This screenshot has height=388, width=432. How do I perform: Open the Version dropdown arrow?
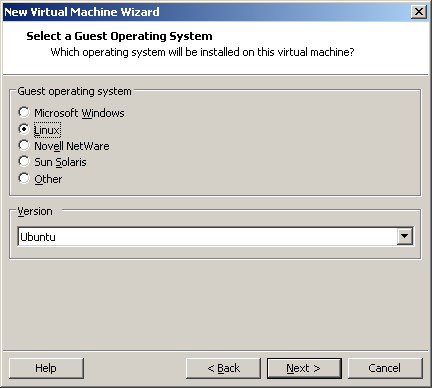(405, 236)
